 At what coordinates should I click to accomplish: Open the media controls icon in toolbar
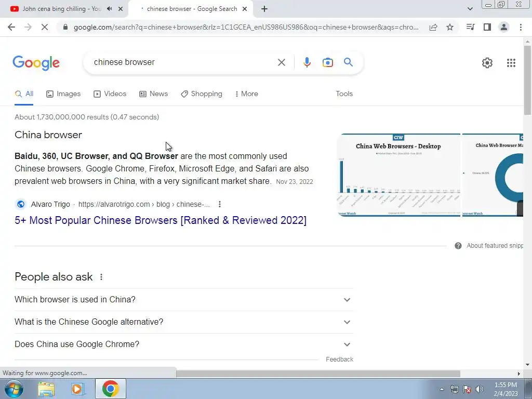(470, 27)
